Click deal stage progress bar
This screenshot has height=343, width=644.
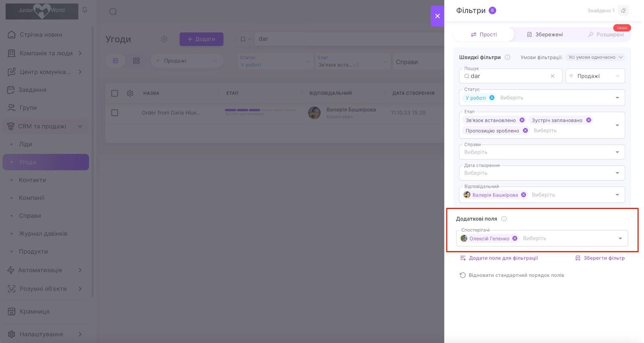pyautogui.click(x=260, y=110)
